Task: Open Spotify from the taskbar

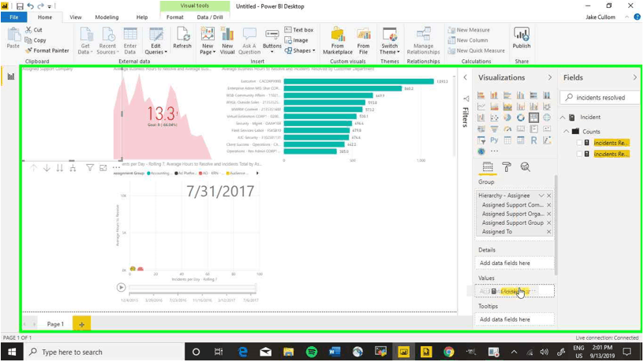Action: tap(312, 352)
